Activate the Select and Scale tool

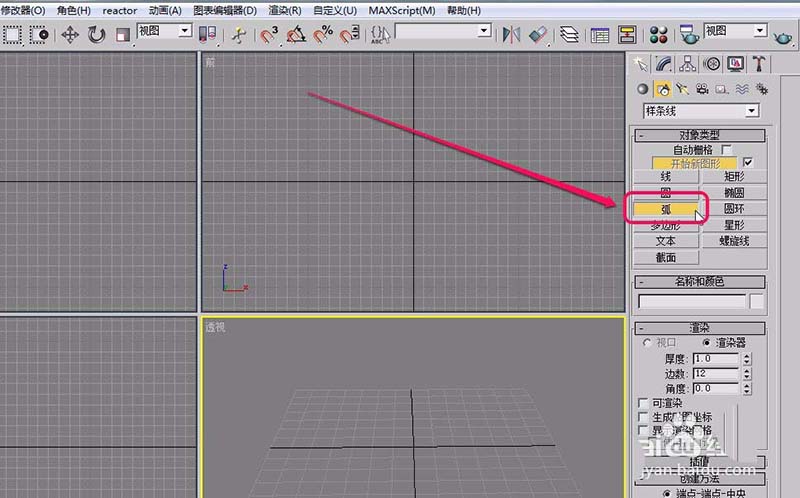click(x=123, y=35)
